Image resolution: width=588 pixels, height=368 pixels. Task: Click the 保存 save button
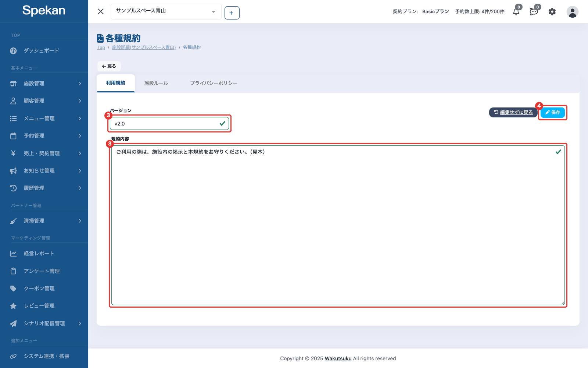553,113
